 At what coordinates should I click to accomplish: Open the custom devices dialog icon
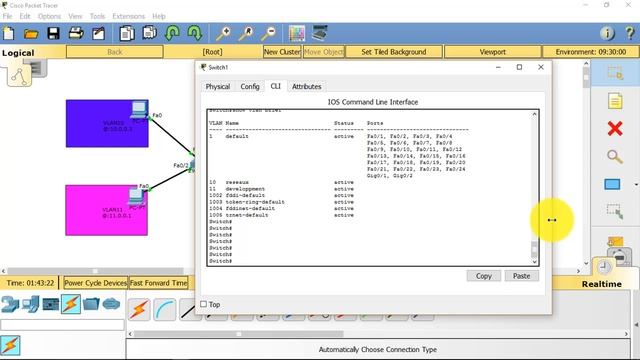tap(320, 33)
